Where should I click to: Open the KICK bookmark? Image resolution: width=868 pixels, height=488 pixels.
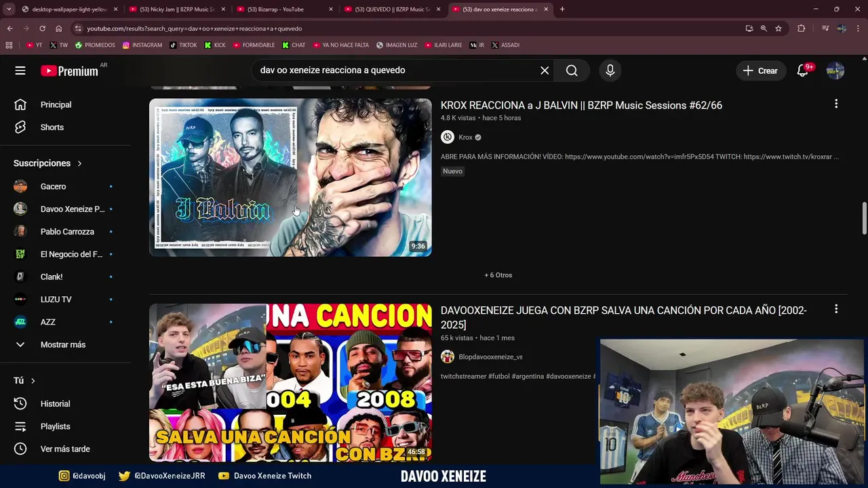(x=215, y=45)
